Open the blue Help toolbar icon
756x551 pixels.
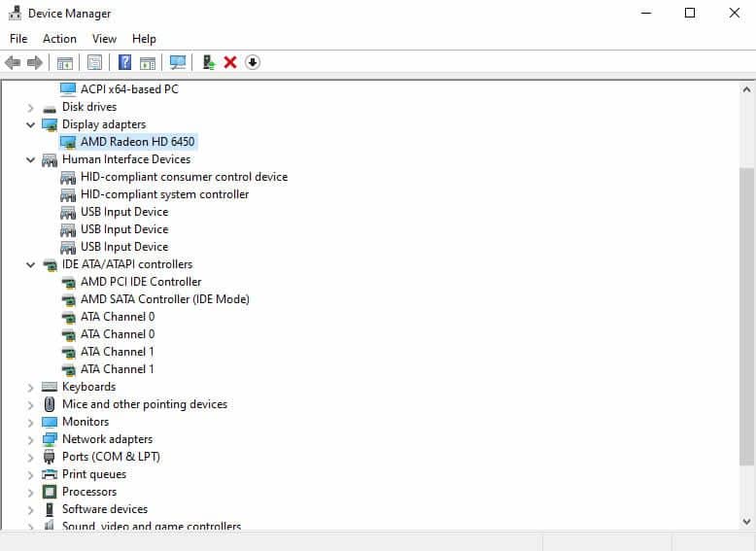point(125,62)
